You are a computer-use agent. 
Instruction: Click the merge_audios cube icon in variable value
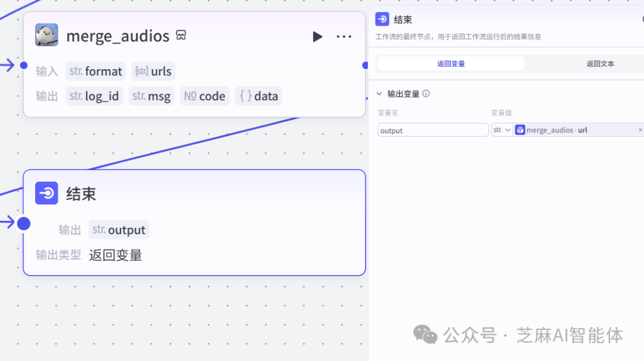pyautogui.click(x=520, y=130)
